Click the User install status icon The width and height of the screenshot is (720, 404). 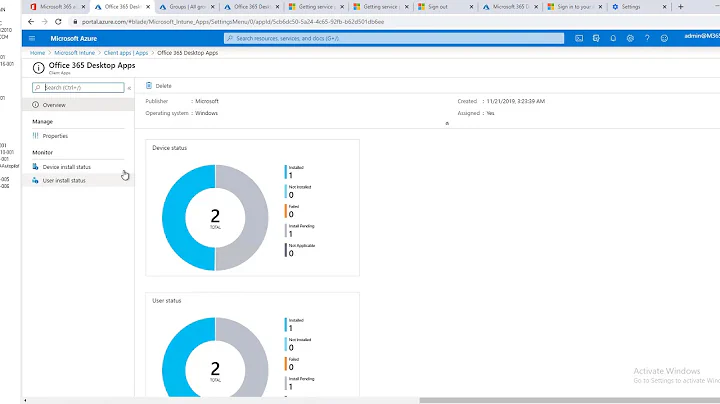point(35,180)
